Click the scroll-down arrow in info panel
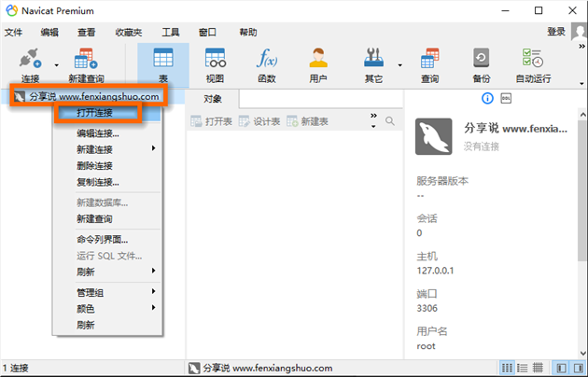This screenshot has height=377, width=588. [x=582, y=353]
